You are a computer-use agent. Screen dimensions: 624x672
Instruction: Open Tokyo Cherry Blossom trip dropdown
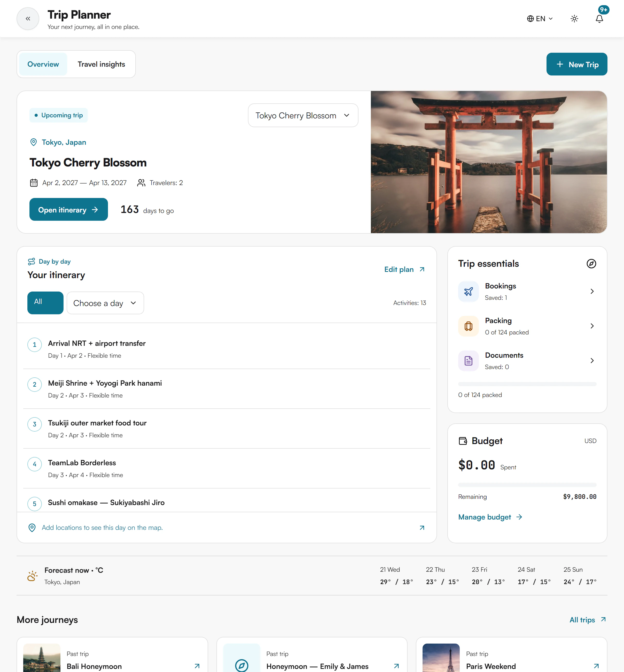(303, 115)
